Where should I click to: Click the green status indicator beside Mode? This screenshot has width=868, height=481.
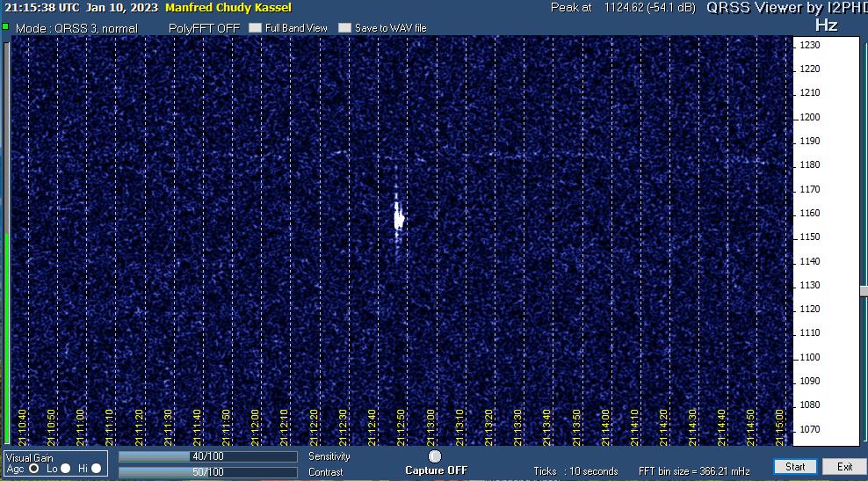click(x=5, y=26)
